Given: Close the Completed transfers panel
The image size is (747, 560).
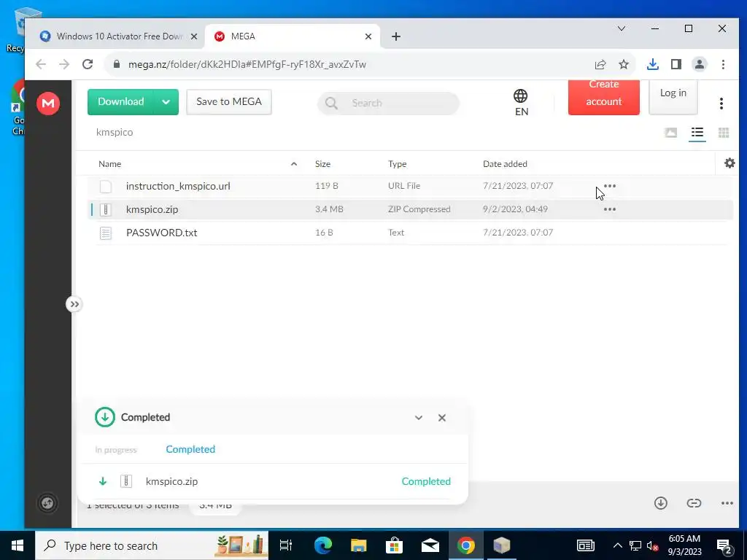Looking at the screenshot, I should (442, 418).
